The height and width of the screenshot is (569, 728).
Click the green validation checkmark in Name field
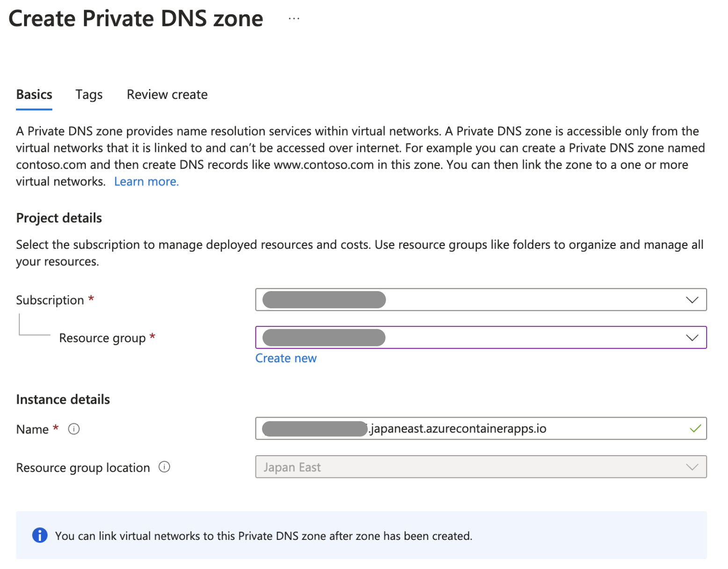(695, 429)
